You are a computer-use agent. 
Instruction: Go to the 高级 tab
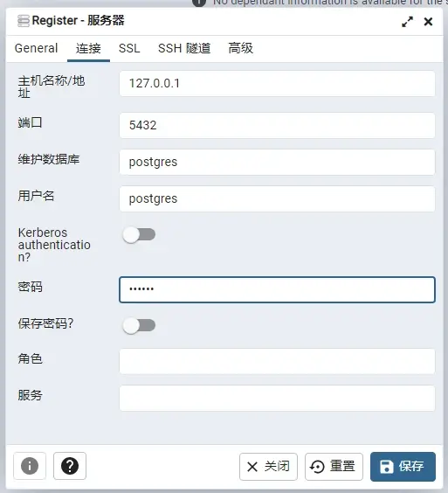[x=241, y=48]
